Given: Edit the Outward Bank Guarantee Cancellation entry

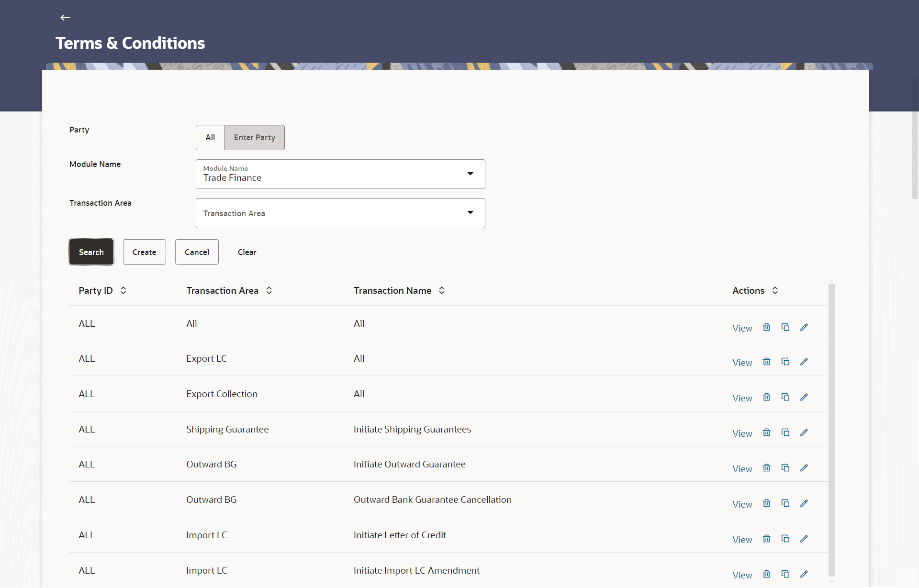Looking at the screenshot, I should point(804,503).
